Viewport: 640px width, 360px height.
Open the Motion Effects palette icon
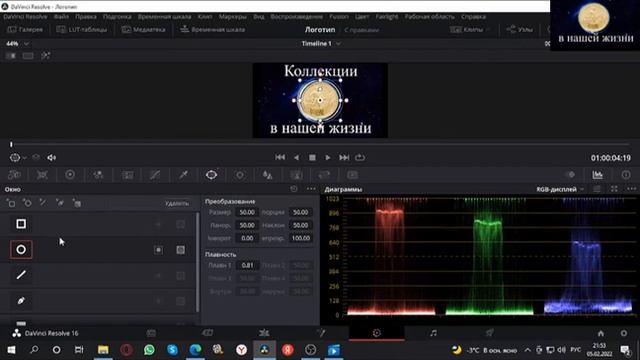click(x=127, y=175)
